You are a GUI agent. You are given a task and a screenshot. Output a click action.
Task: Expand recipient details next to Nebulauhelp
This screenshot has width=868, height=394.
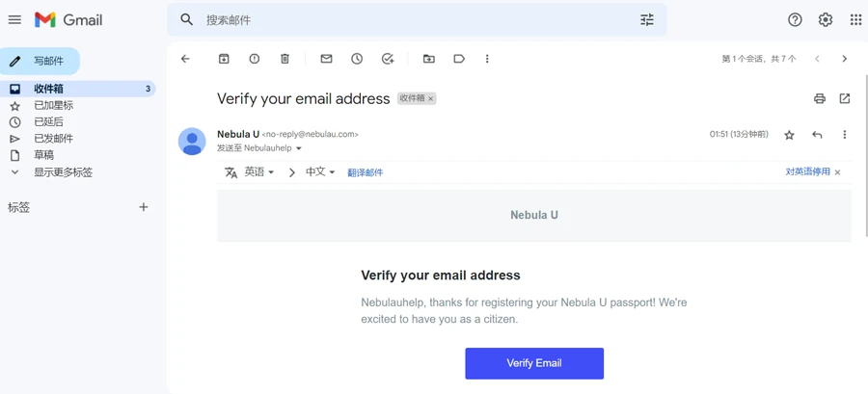299,148
